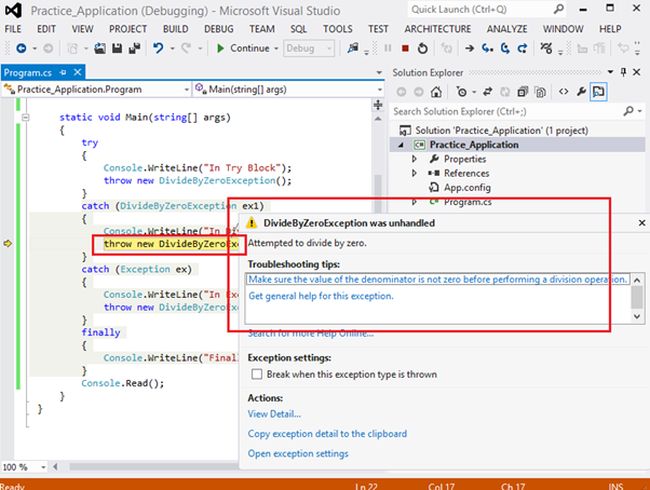Click the Restart debugging icon
650x490 pixels.
click(421, 48)
